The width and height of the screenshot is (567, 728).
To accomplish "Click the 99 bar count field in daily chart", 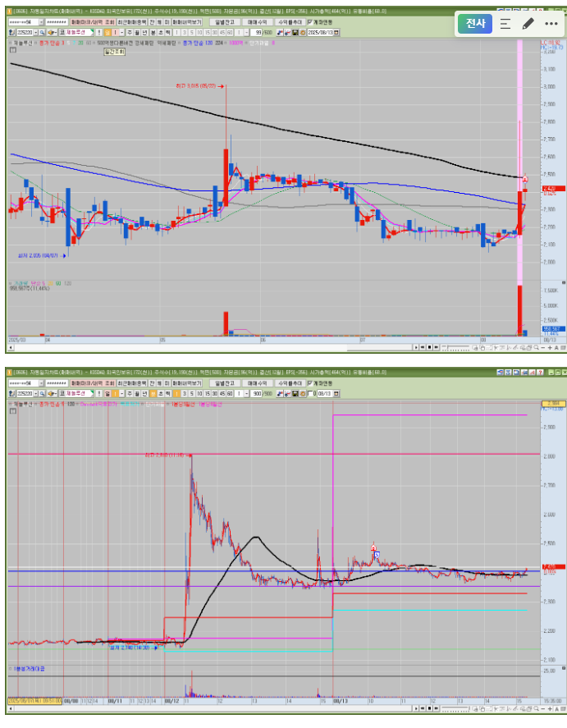I will point(257,32).
